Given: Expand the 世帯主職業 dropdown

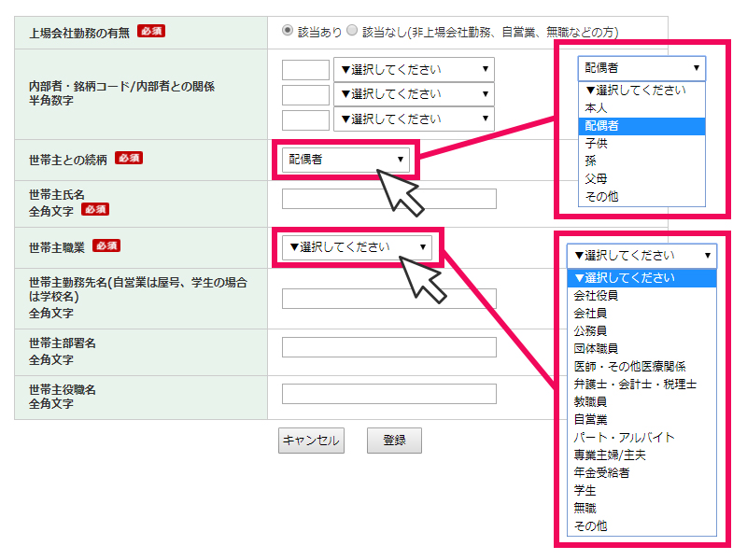Looking at the screenshot, I should 357,247.
